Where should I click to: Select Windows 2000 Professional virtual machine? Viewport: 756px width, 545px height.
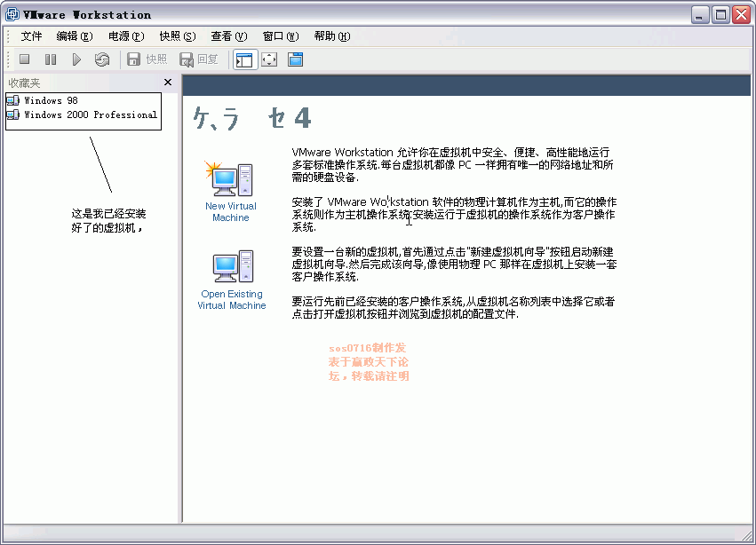coord(90,115)
